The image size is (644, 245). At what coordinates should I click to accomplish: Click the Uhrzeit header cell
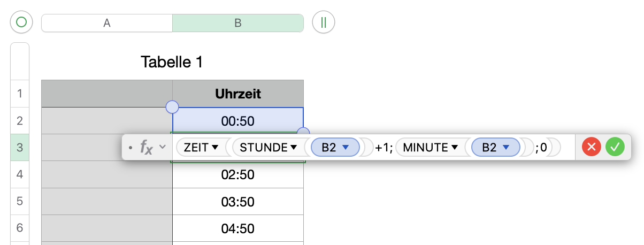click(x=238, y=94)
